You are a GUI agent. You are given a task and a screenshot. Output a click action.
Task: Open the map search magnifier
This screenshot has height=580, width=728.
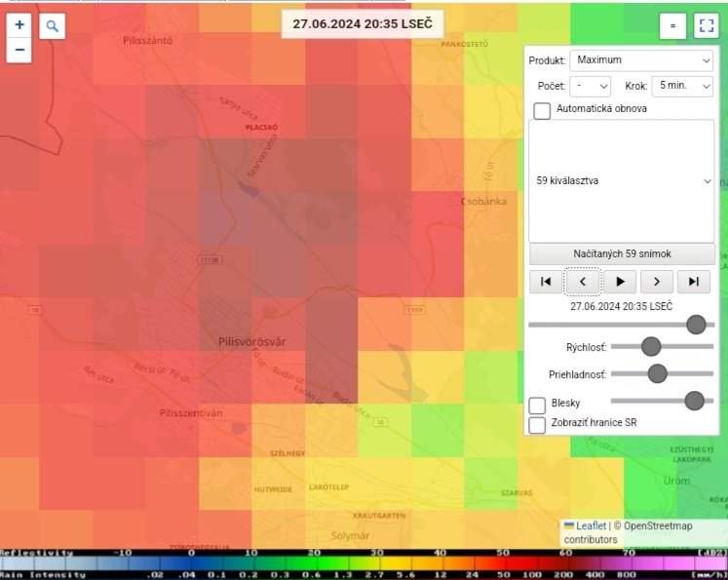tap(53, 26)
